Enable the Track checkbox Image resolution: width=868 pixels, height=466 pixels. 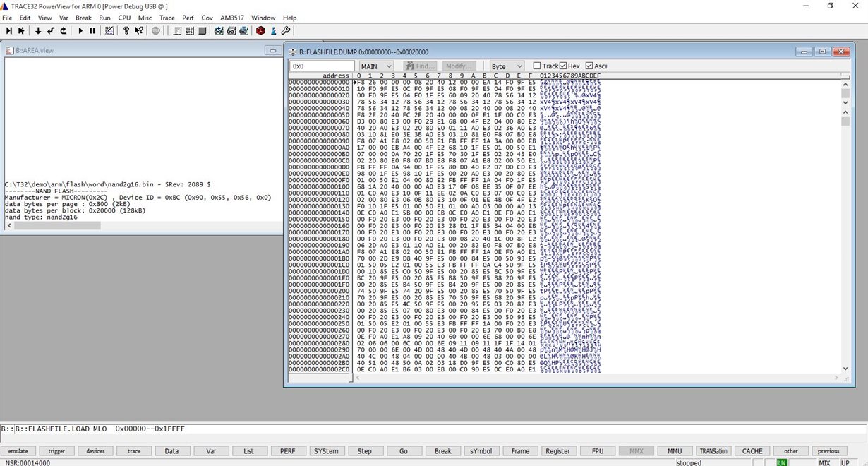click(537, 66)
